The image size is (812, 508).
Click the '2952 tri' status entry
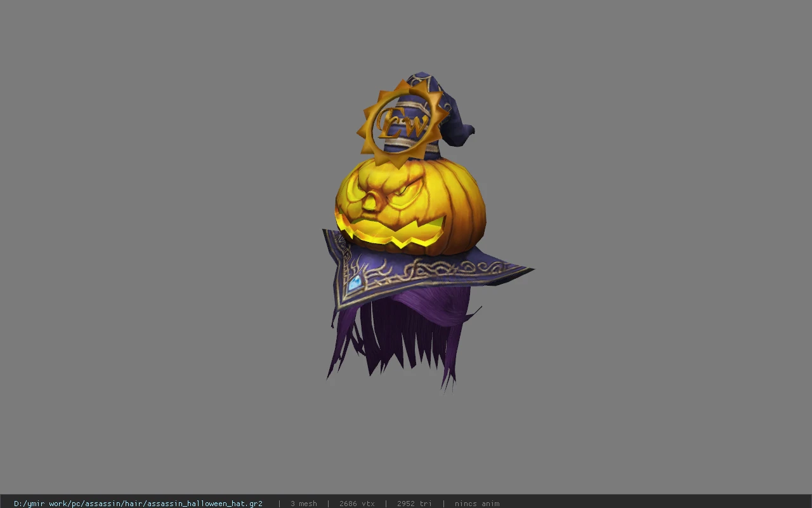click(414, 504)
